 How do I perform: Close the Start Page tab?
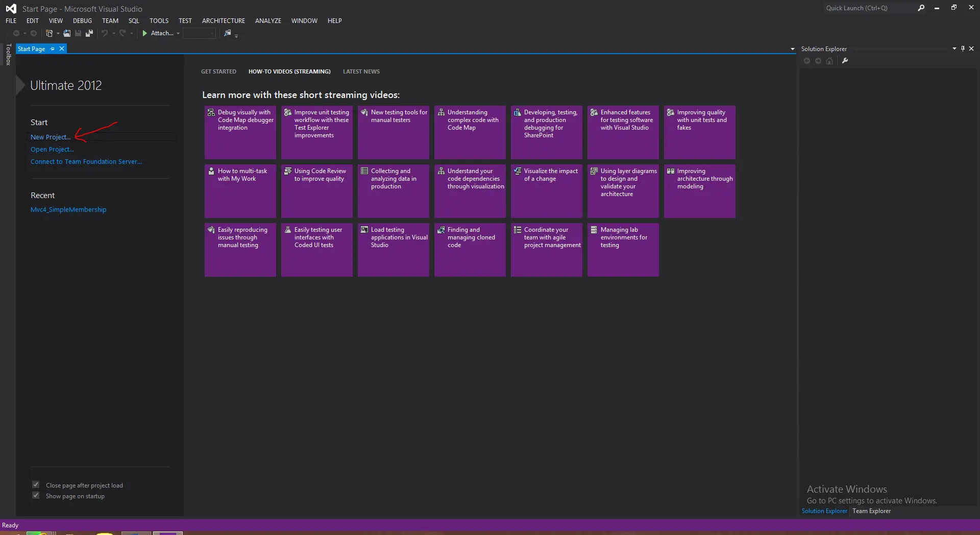(x=62, y=48)
